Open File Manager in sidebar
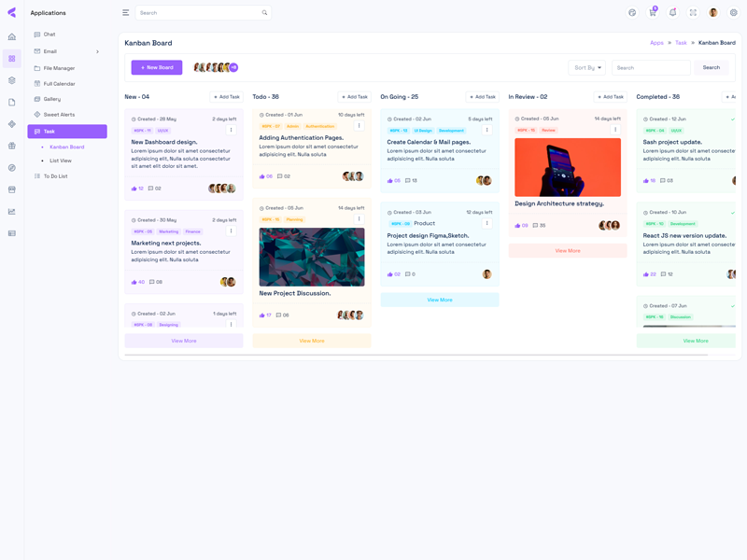This screenshot has width=747, height=560. click(59, 68)
